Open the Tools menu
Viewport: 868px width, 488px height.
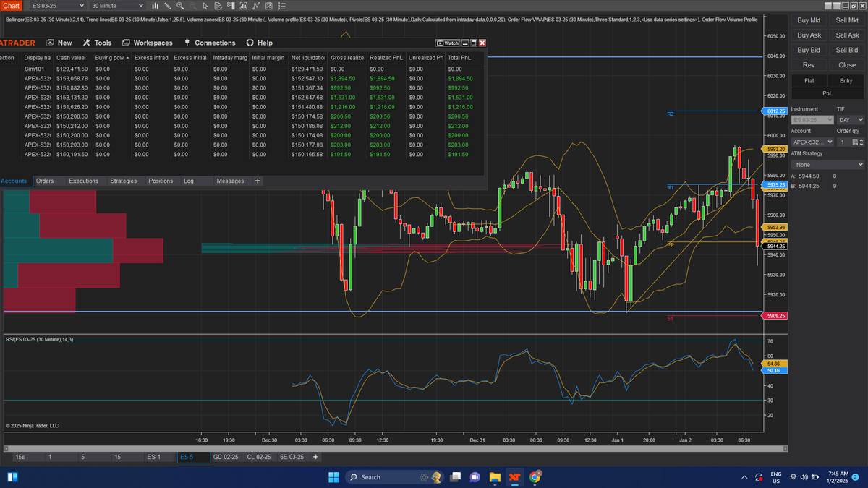(x=97, y=43)
